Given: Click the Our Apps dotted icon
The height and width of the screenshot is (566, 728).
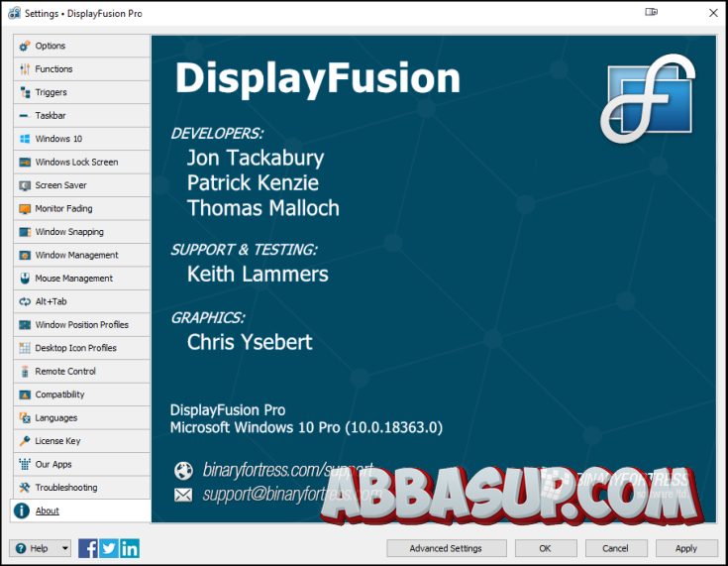Looking at the screenshot, I should (25, 464).
